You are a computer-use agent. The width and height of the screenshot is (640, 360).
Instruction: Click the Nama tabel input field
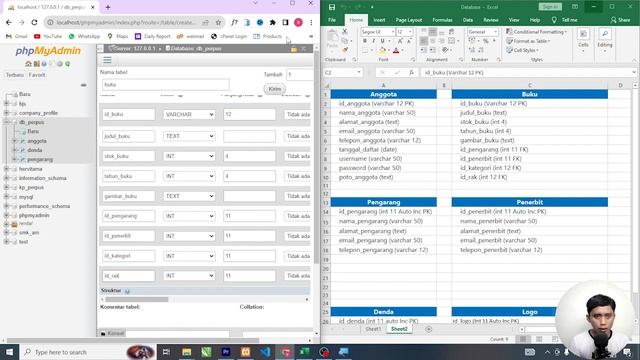[x=166, y=85]
